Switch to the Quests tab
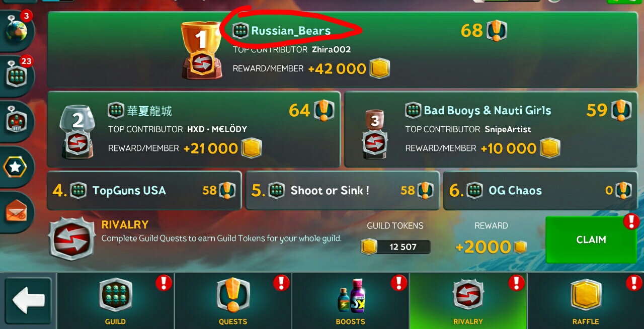644x329 pixels. tap(233, 301)
